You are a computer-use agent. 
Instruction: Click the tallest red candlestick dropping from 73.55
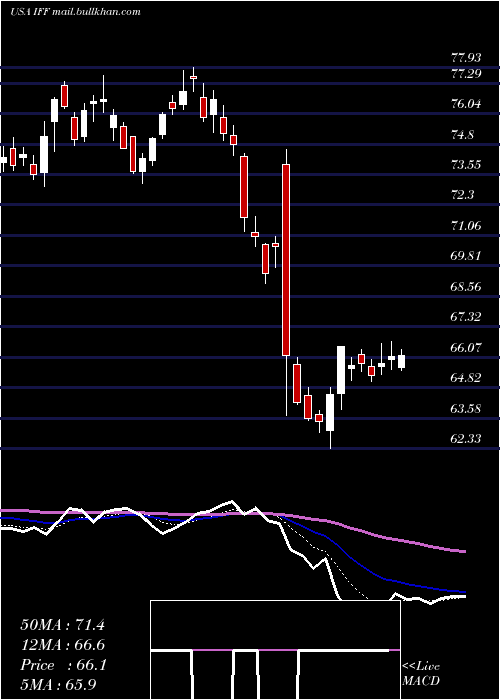coord(286,260)
